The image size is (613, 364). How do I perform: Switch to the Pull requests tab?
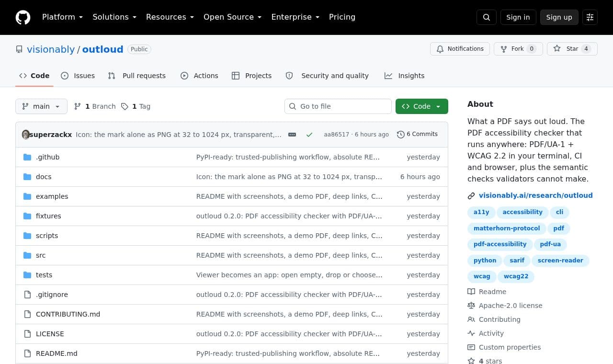(x=137, y=76)
